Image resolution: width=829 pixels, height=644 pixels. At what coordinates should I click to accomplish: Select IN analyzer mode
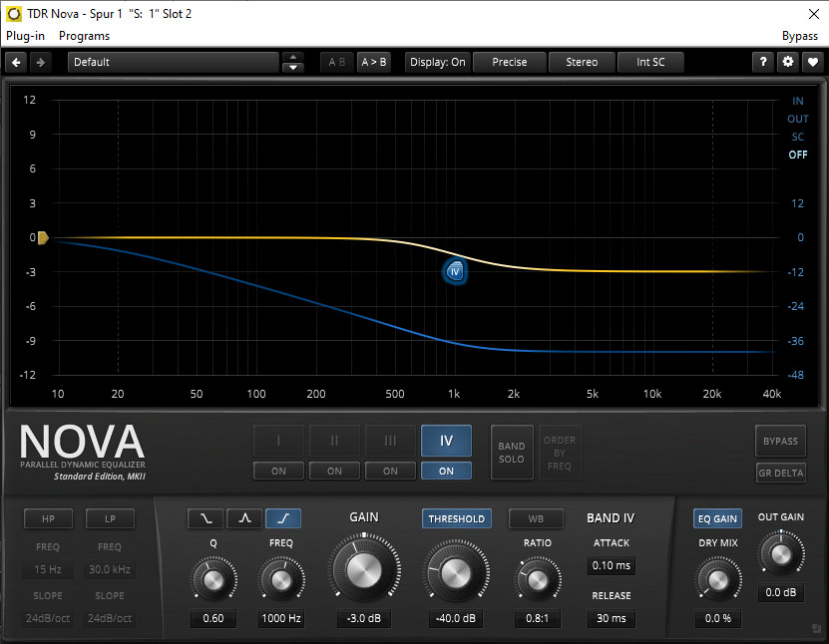[797, 101]
